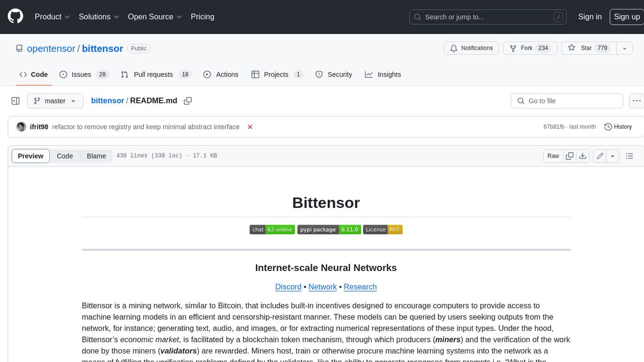
Task: Star the bittensor repository
Action: (x=589, y=48)
